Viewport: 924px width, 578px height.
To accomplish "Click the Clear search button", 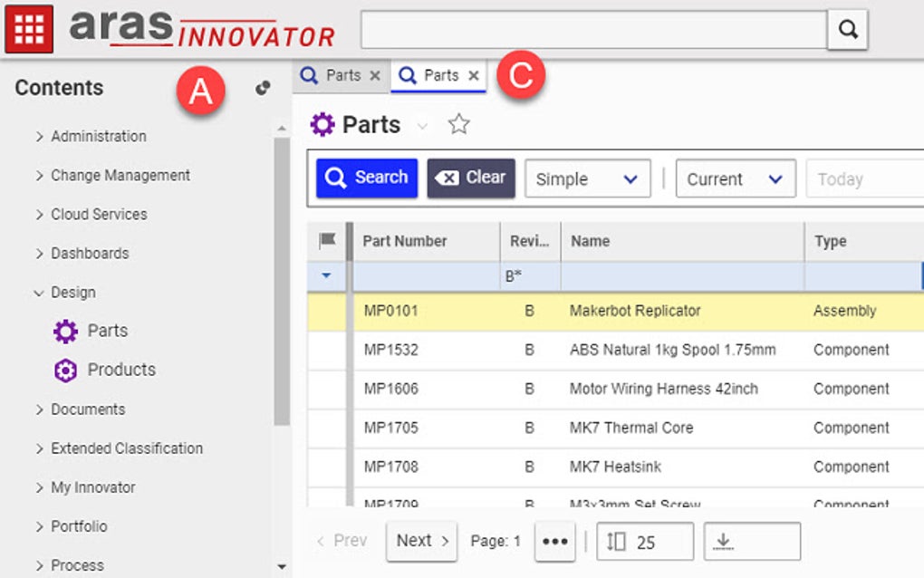I will click(471, 178).
